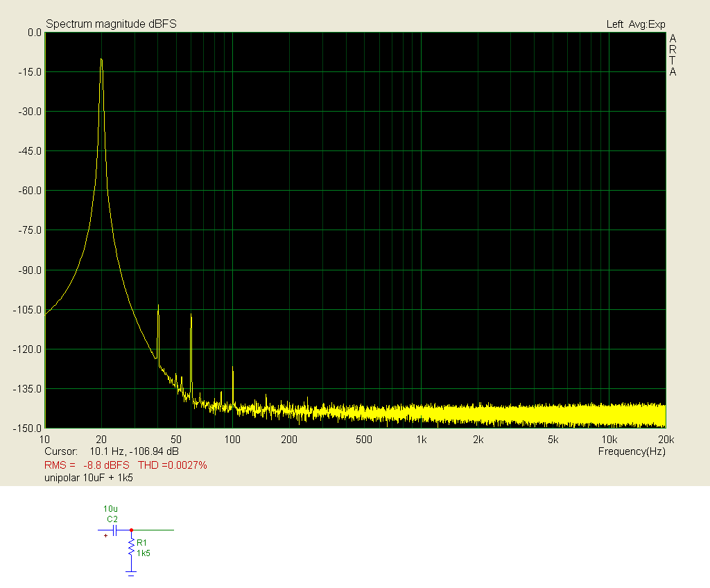Click the -15.0 y-axis label
Screen dimensions: 710x588
[x=30, y=72]
